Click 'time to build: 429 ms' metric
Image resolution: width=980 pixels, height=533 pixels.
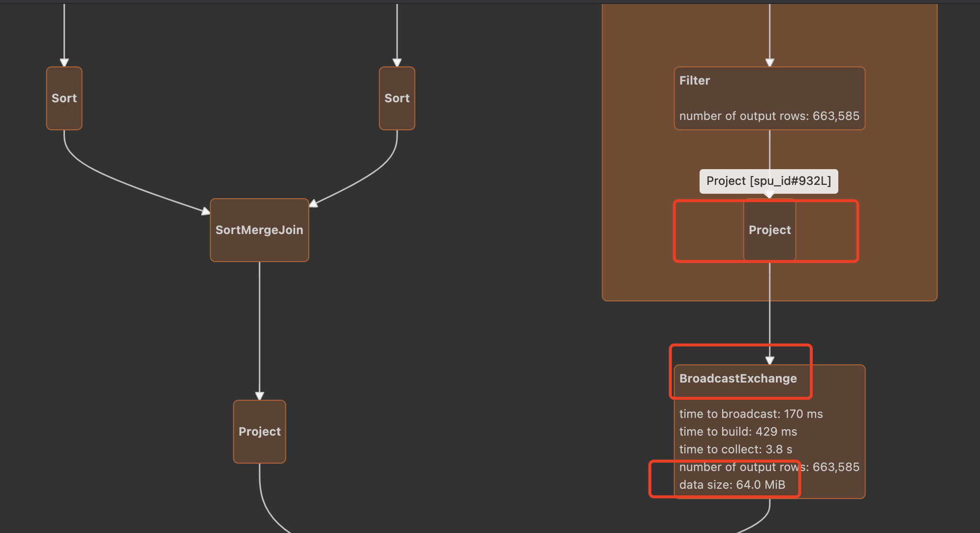click(x=738, y=432)
